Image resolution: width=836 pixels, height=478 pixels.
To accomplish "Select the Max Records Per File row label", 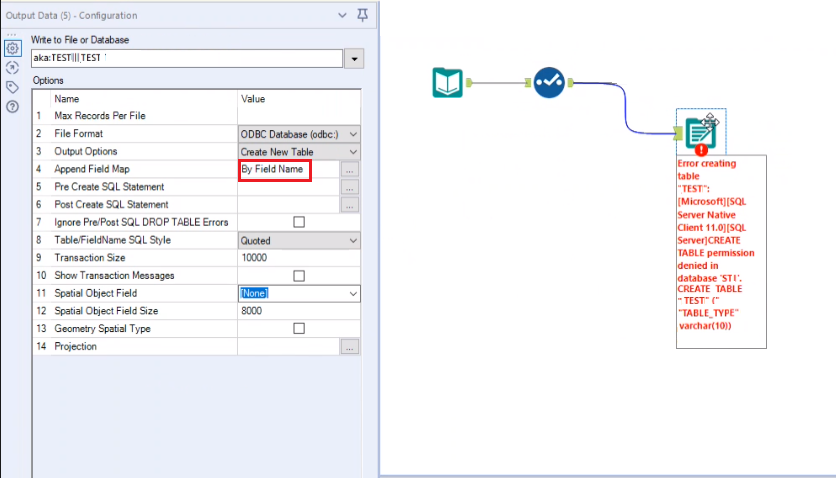I will tap(100, 116).
